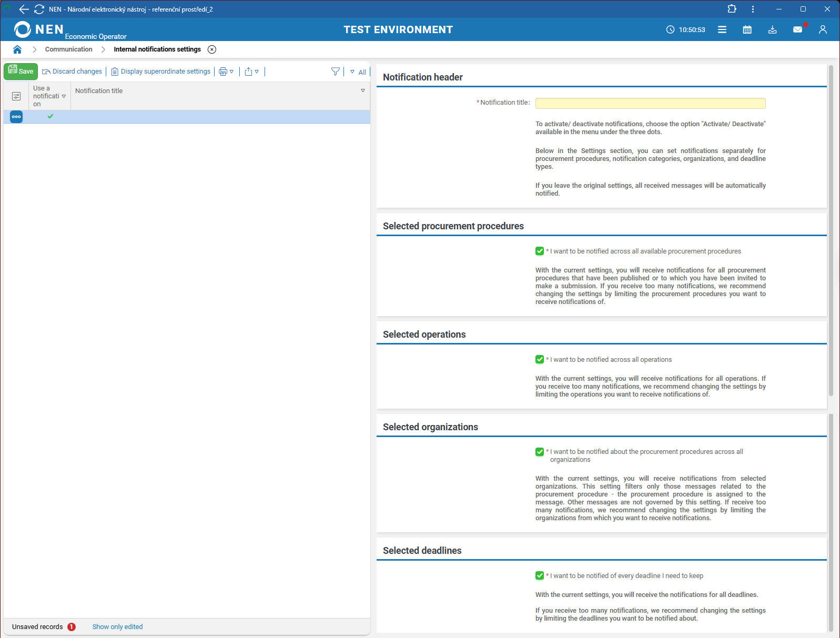
Task: Click the filter funnel icon
Action: 335,72
